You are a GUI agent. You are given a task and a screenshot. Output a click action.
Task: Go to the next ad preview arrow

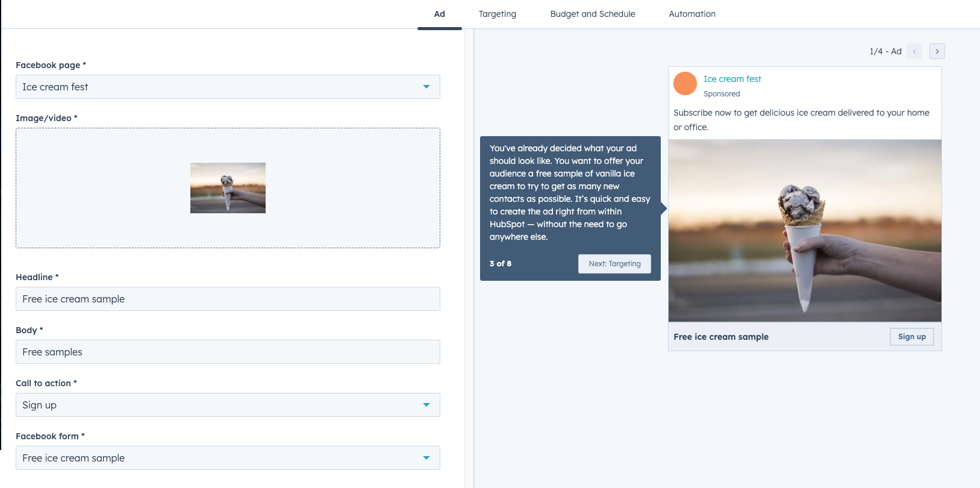coord(937,51)
